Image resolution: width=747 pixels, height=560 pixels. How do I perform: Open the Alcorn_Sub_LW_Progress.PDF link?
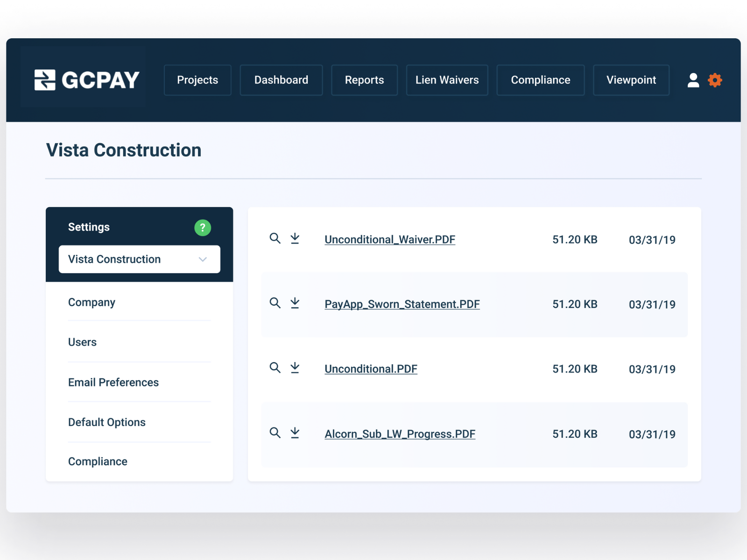pyautogui.click(x=400, y=434)
